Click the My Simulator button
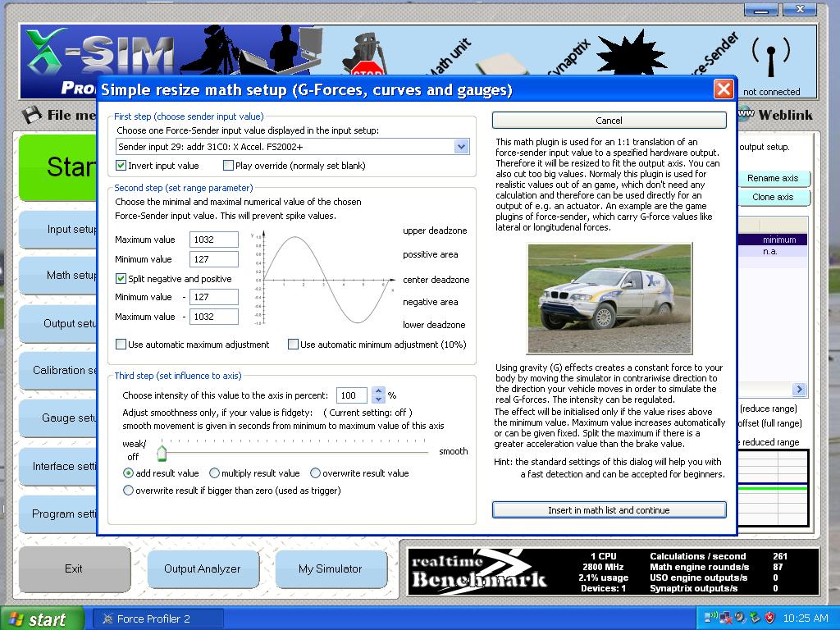 [x=331, y=569]
